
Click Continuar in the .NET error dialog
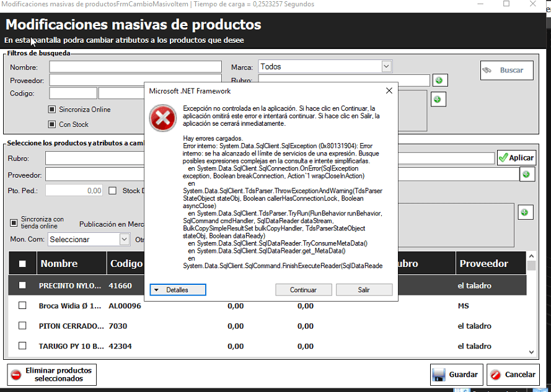(x=303, y=290)
